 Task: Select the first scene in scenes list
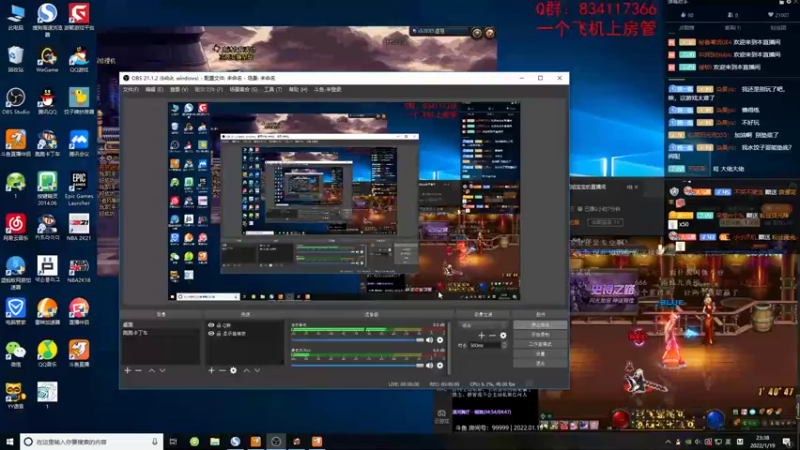[160, 324]
